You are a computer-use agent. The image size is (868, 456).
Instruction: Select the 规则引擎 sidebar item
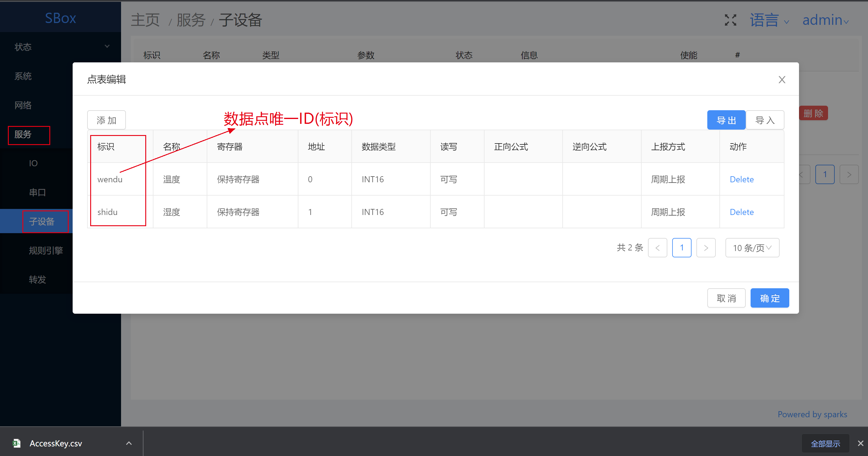tap(46, 250)
